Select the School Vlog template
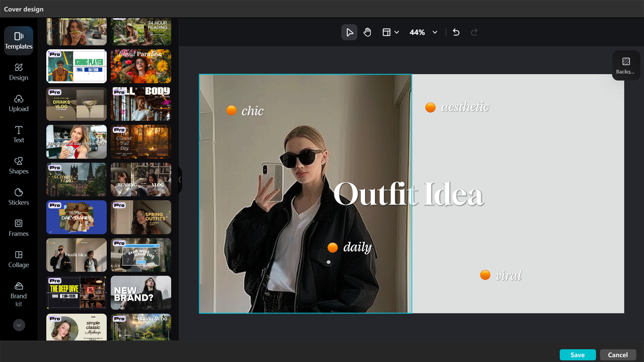The width and height of the screenshot is (644, 362). click(x=76, y=179)
